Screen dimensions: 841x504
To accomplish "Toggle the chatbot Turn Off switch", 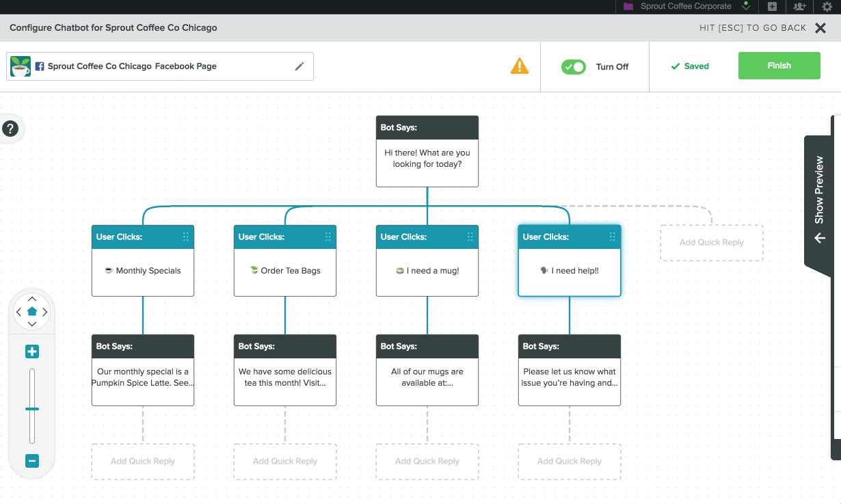I will point(574,66).
